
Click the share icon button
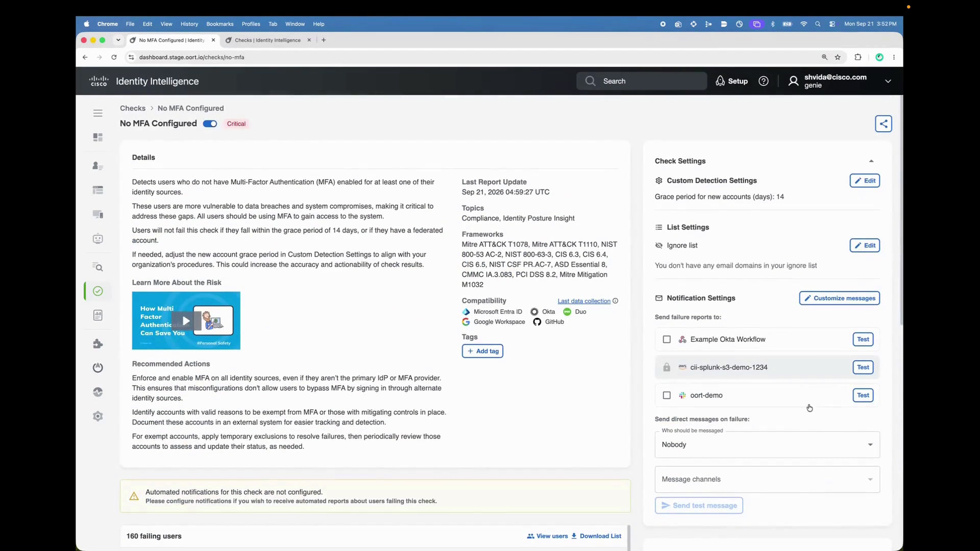coord(884,123)
